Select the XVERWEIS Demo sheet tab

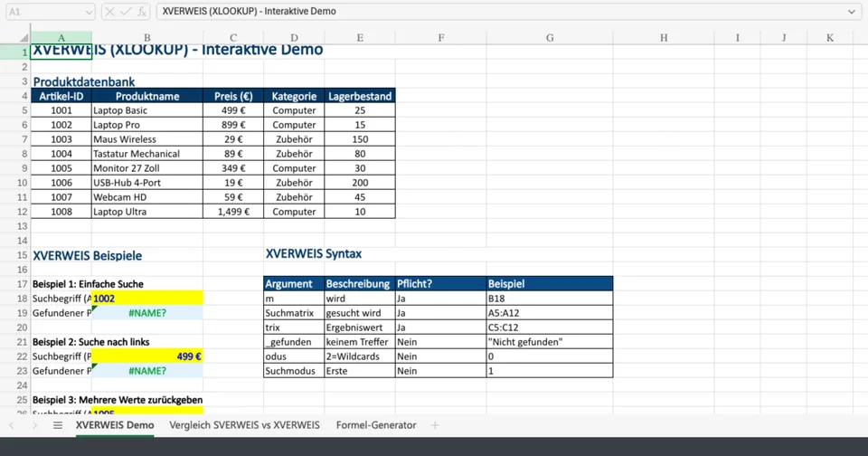(x=115, y=425)
